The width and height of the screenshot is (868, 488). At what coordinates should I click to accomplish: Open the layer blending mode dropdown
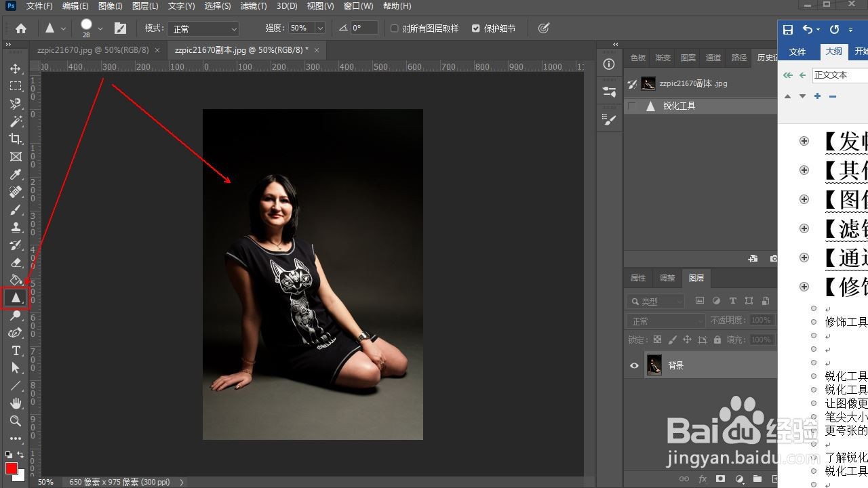pyautogui.click(x=667, y=321)
